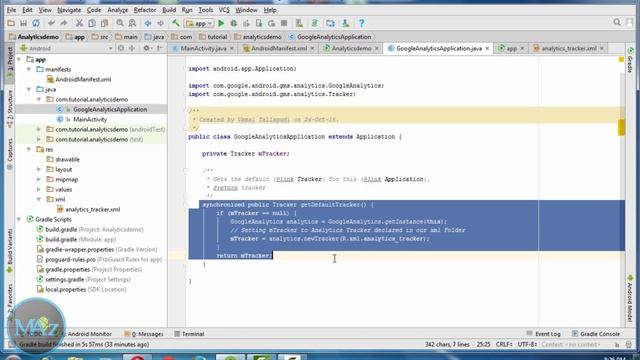The height and width of the screenshot is (360, 640).
Task: Start debugging with the bug icon
Action: tap(234, 23)
